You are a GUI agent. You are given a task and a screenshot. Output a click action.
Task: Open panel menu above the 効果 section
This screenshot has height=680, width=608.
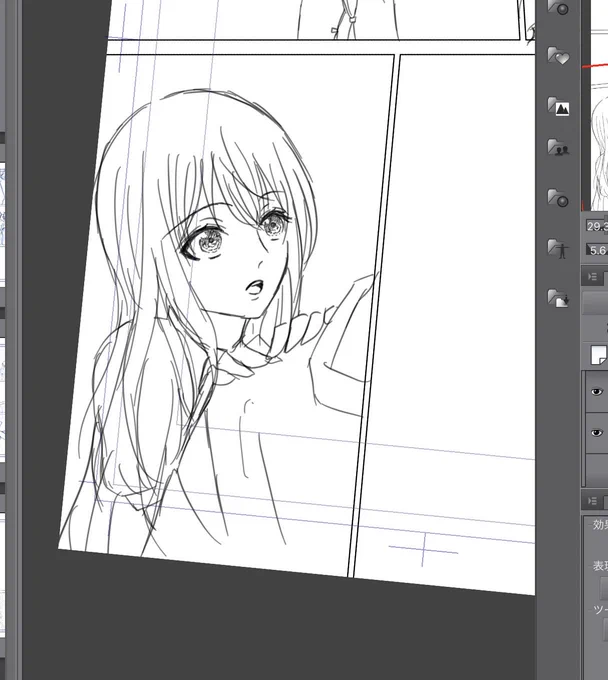click(593, 501)
